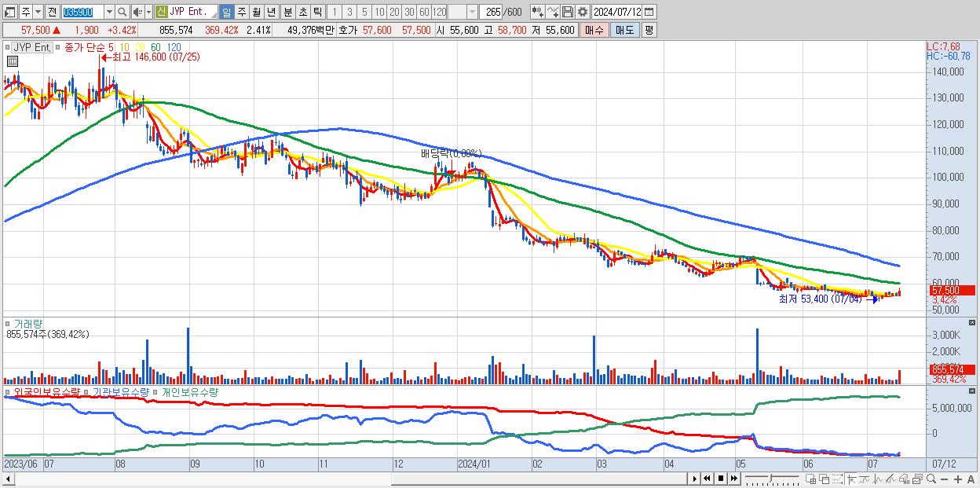Click the text A annotation icon
Viewport: 980px width, 488px height.
(971, 479)
